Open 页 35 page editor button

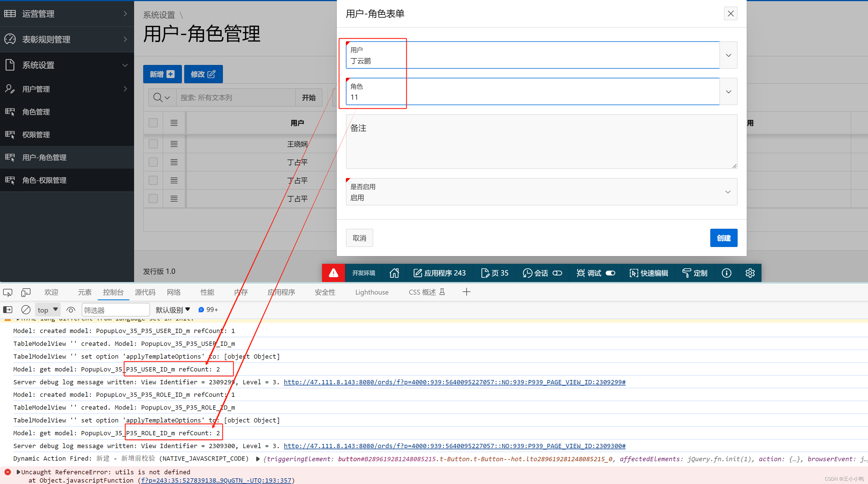tap(495, 273)
